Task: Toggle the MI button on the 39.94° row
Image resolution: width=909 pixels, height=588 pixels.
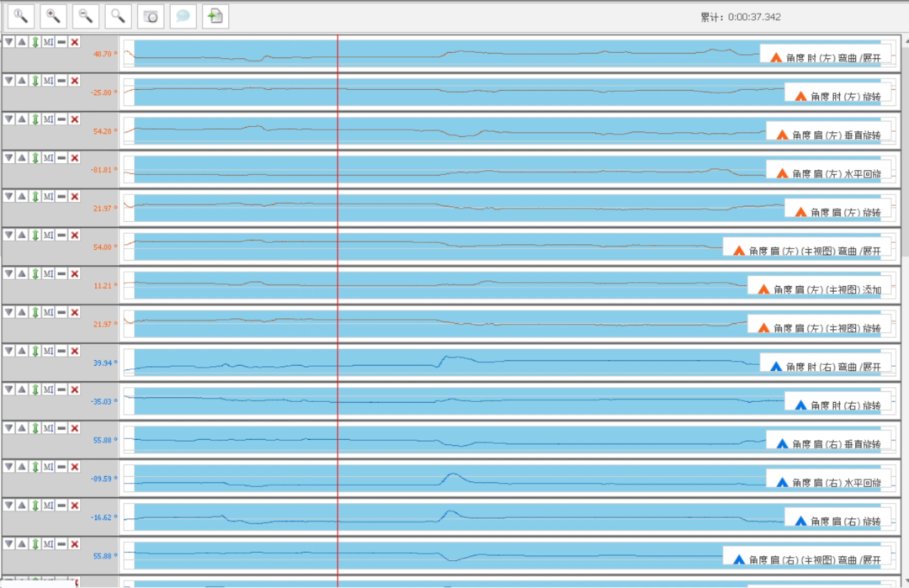Action: (x=48, y=351)
